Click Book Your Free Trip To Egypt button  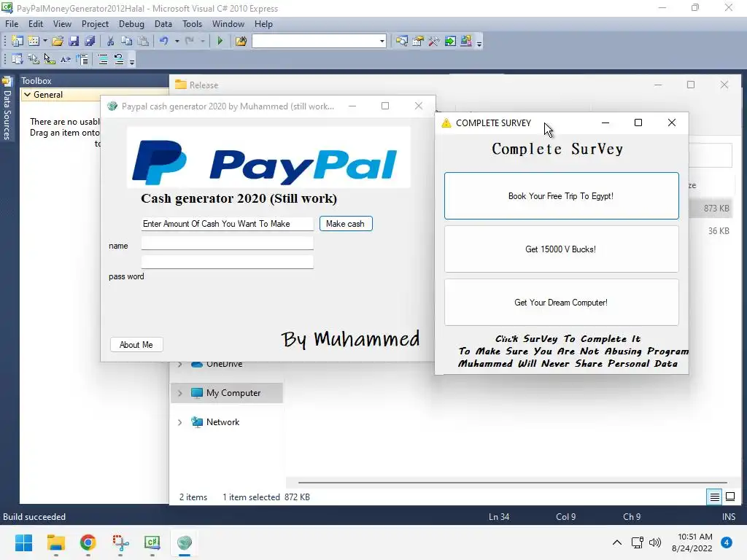click(561, 195)
